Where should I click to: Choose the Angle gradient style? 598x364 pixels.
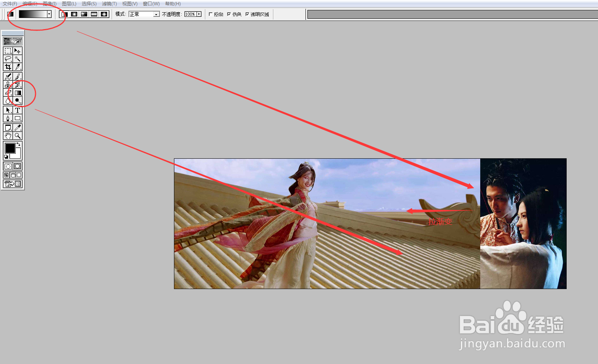(84, 14)
